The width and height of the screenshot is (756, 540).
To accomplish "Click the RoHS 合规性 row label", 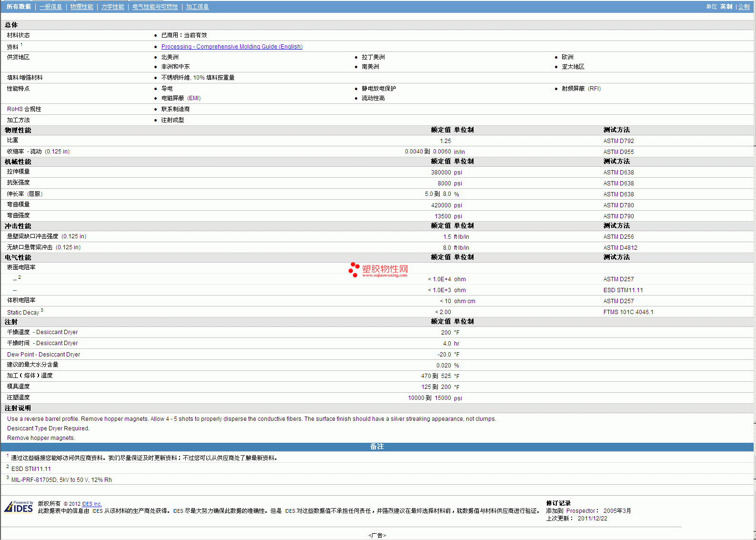I will [24, 109].
